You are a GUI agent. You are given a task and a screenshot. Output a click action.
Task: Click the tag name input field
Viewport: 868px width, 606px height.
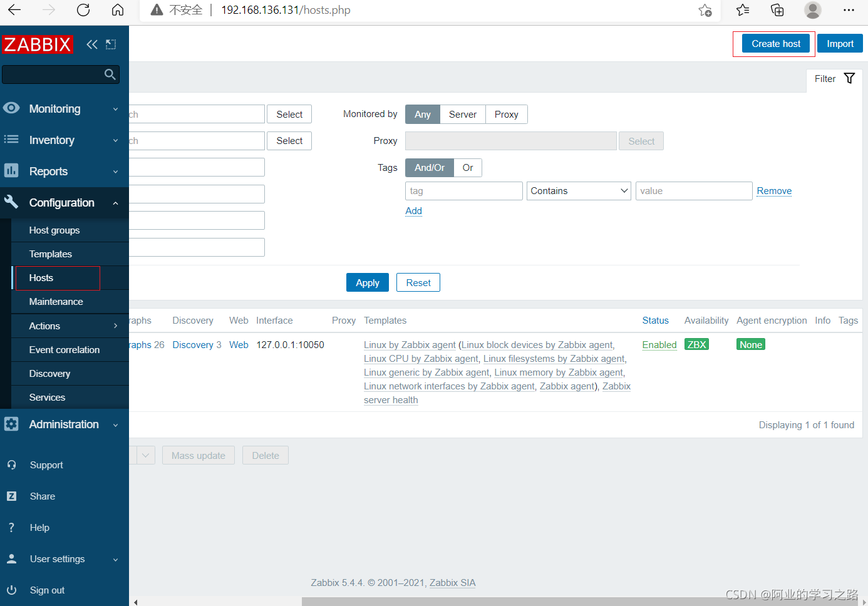pos(464,191)
